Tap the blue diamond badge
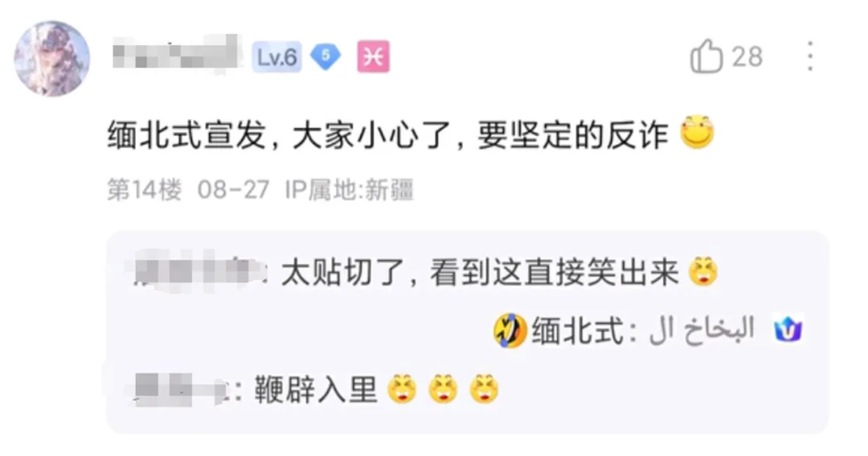This screenshot has height=456, width=868. [x=325, y=56]
